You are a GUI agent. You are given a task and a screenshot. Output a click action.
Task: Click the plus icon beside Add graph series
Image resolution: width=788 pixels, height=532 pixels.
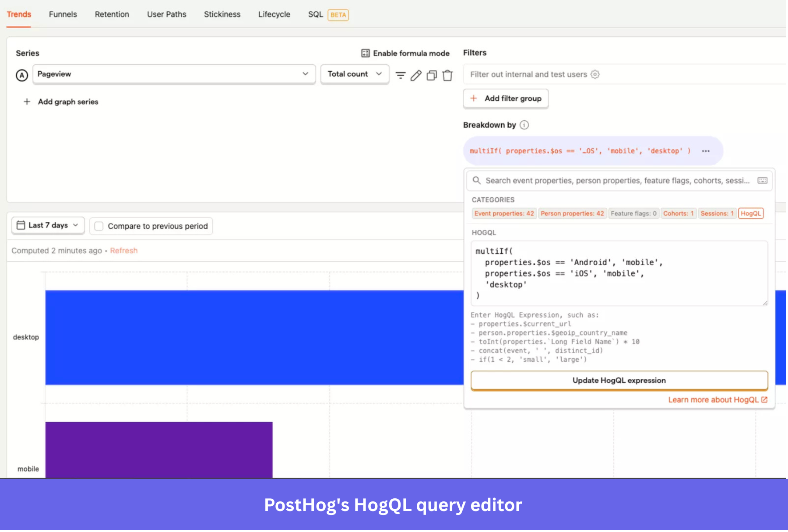(x=27, y=101)
